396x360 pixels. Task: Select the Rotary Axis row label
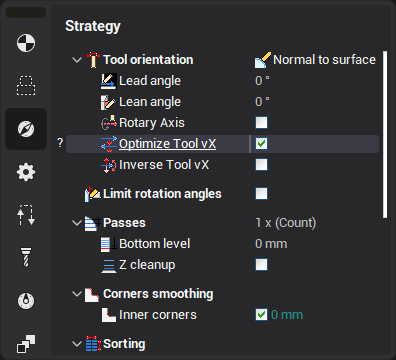point(152,123)
